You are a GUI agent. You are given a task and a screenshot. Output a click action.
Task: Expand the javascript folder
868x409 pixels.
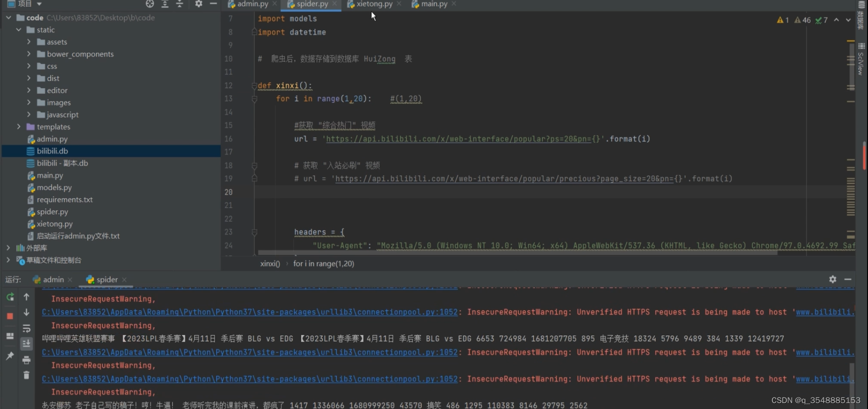[x=29, y=115]
